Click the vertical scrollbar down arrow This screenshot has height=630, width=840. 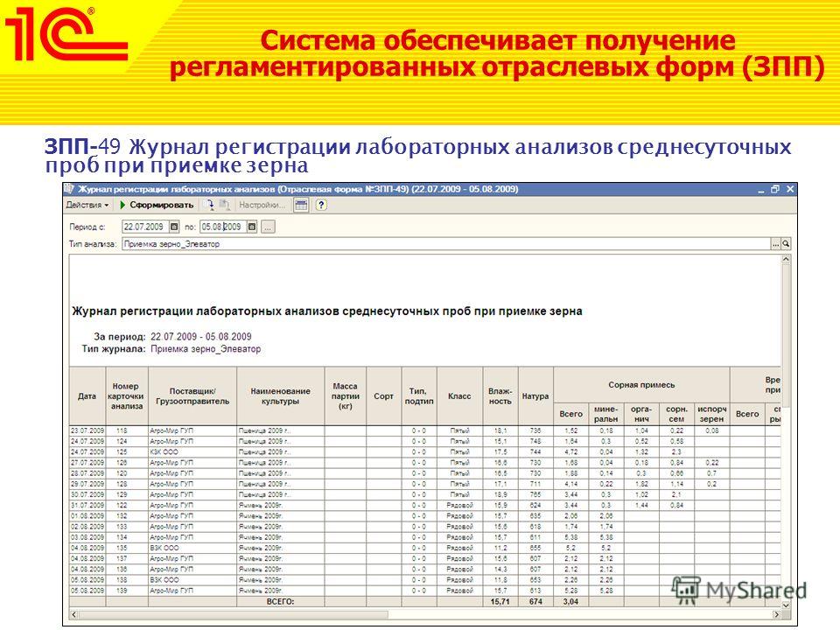point(786,605)
